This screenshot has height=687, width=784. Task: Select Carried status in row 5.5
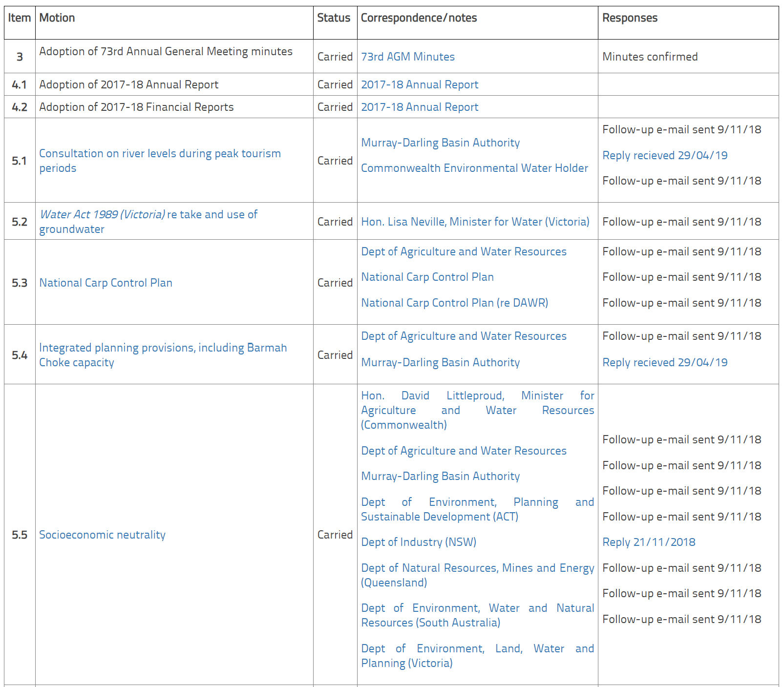(x=335, y=535)
